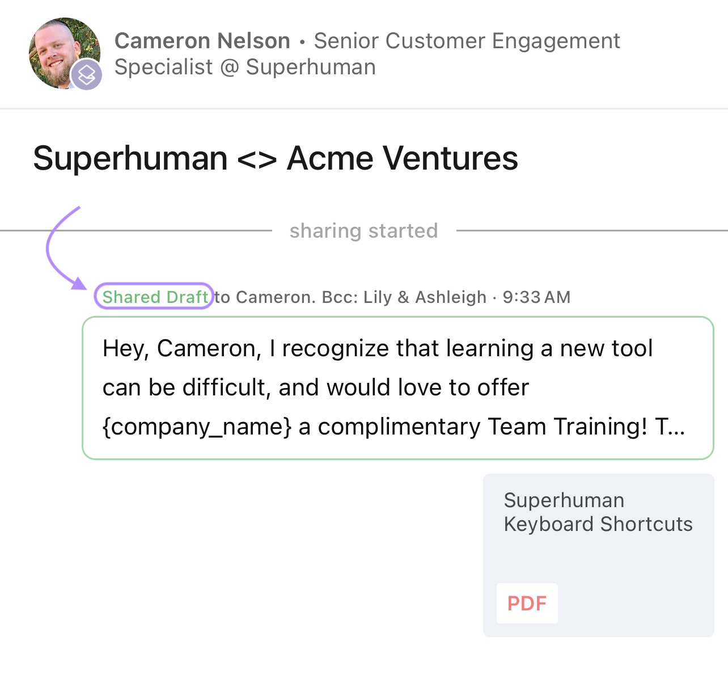Click Cameron Nelson's profile photo
Screen dimensions: 728x700
pos(65,53)
